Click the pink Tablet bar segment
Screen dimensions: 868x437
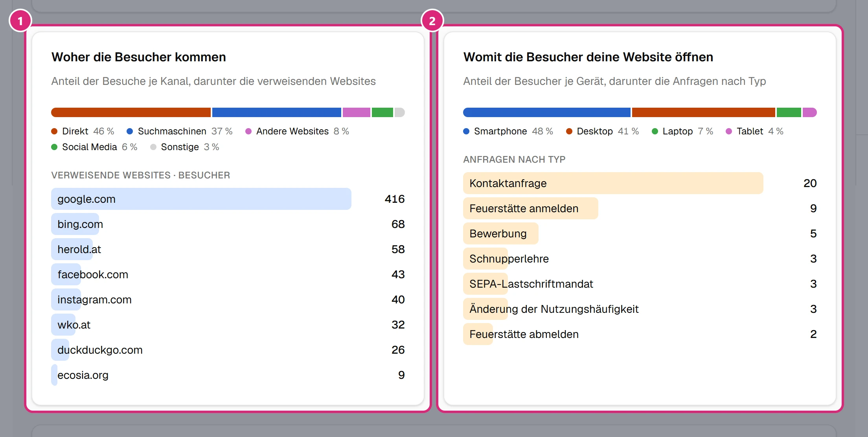(810, 112)
